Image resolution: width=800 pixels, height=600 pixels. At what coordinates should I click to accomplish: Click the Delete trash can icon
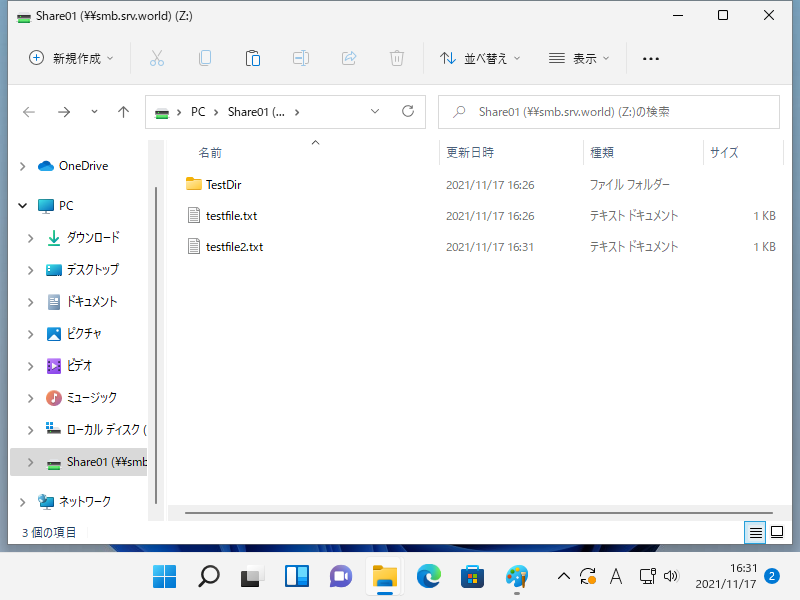[x=397, y=58]
